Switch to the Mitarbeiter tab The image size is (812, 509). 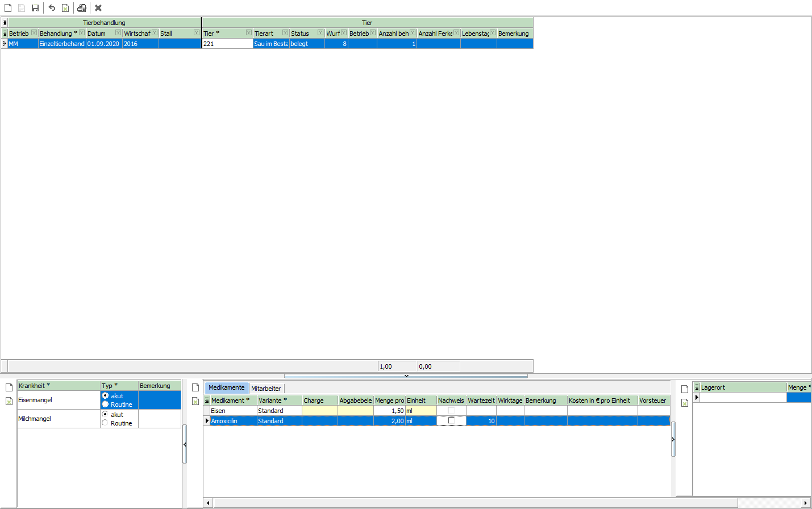266,389
